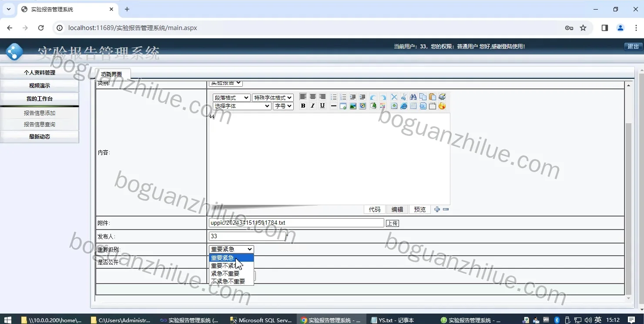Open 最新动态 in the sidebar
This screenshot has height=324, width=644.
coord(40,137)
